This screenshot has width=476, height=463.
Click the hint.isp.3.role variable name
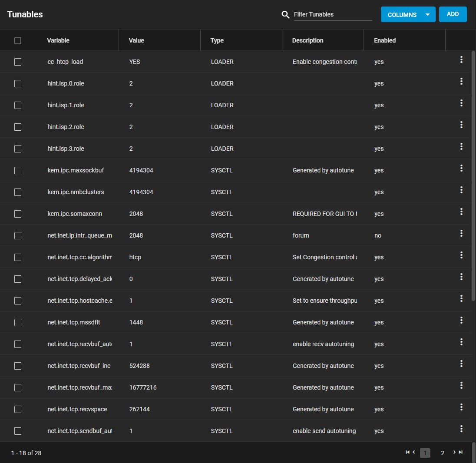(66, 149)
